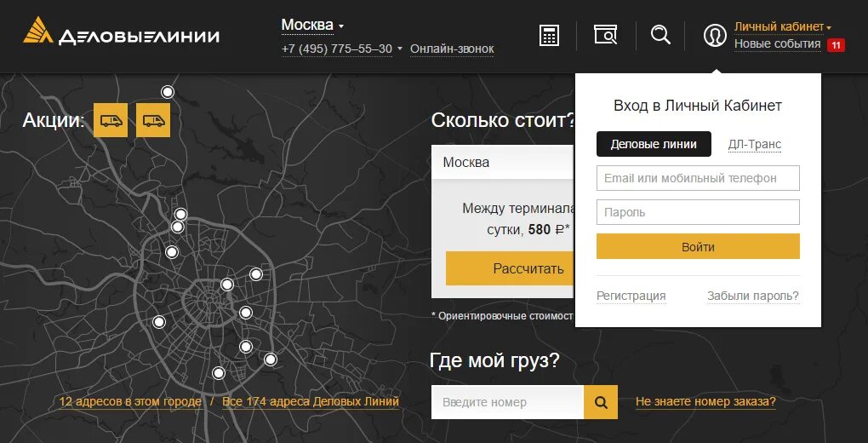Click the Рассчитать button
Viewport: 868px width, 443px height.
511,269
